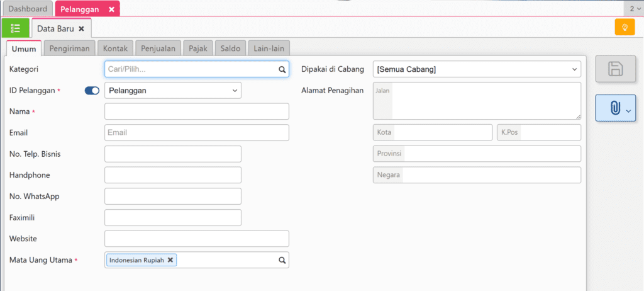Click the paperclip attachment icon

tap(616, 108)
